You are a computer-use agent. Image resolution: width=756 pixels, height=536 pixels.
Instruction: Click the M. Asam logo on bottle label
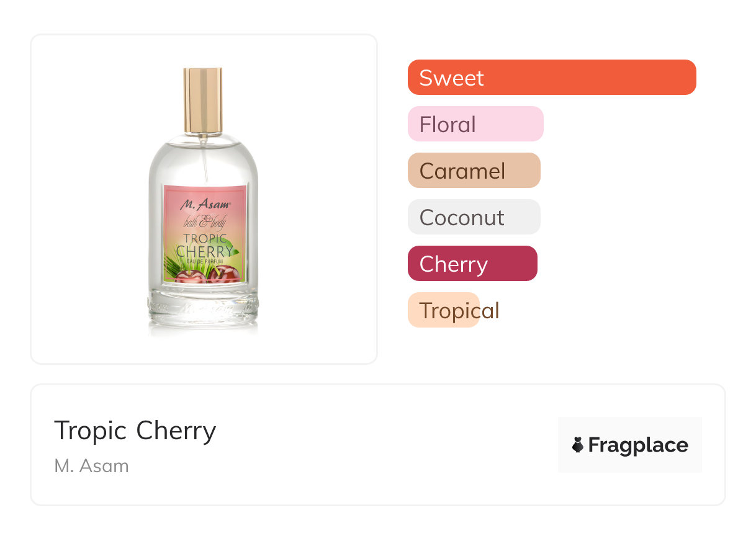(205, 203)
